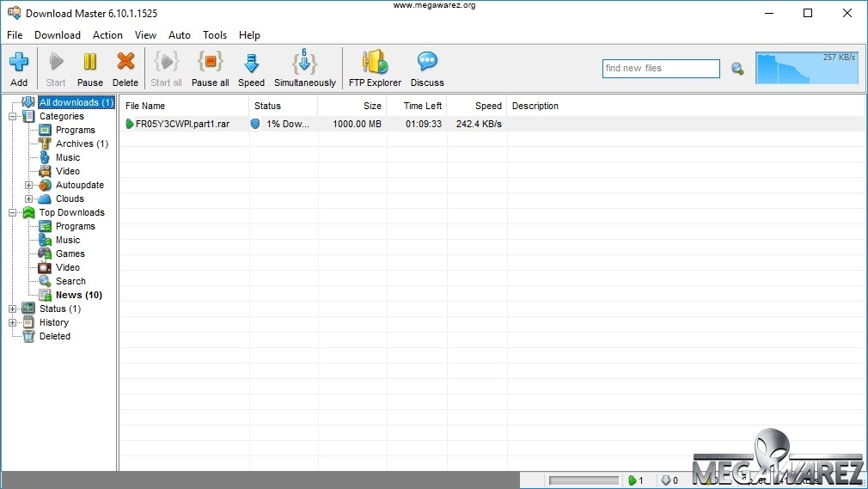Open the Archives (1) category
This screenshot has height=489, width=868.
[82, 144]
